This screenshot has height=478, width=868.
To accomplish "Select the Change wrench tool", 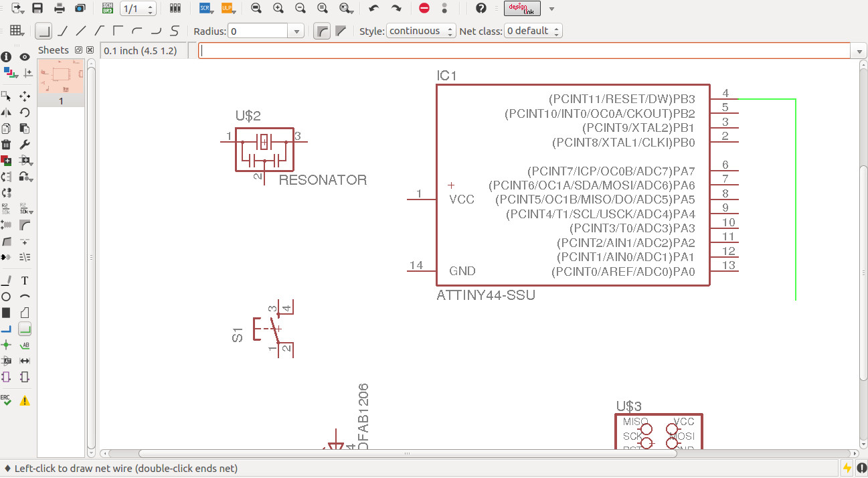I will pos(25,145).
